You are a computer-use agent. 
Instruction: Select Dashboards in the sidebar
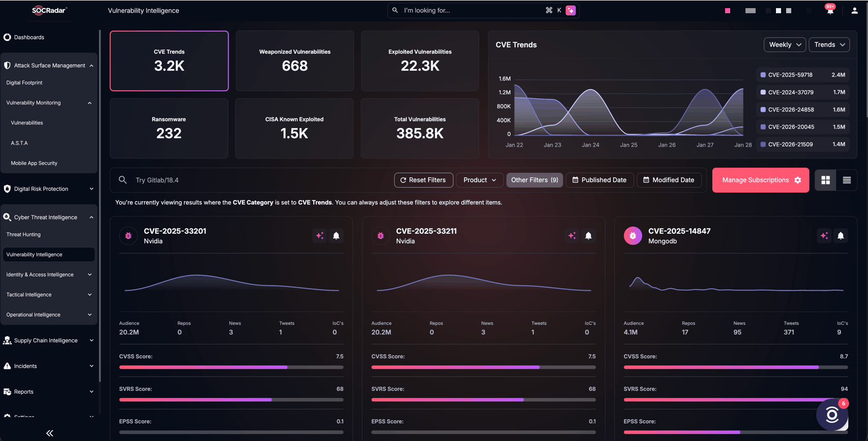tap(29, 38)
